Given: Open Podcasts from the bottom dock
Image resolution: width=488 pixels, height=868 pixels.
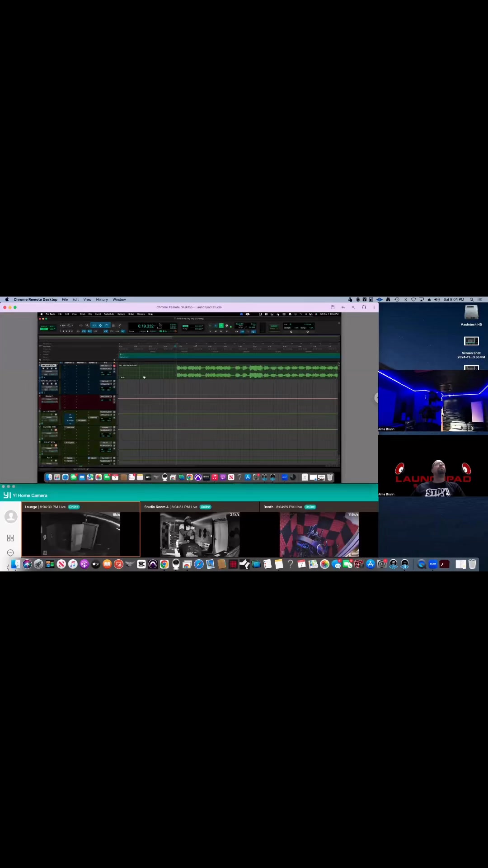Looking at the screenshot, I should click(x=84, y=564).
